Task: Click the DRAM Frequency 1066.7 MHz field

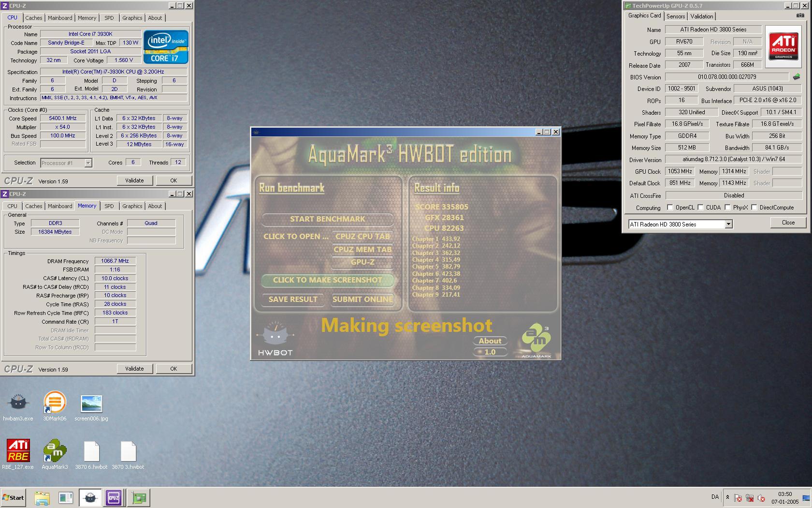Action: pos(115,261)
